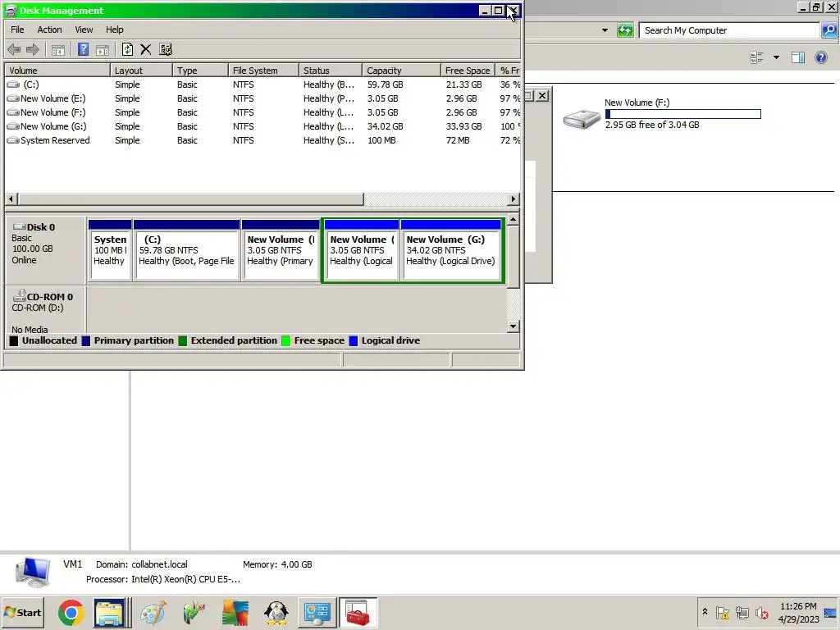Click the Refresh toolbar icon
840x630 pixels.
[x=127, y=50]
